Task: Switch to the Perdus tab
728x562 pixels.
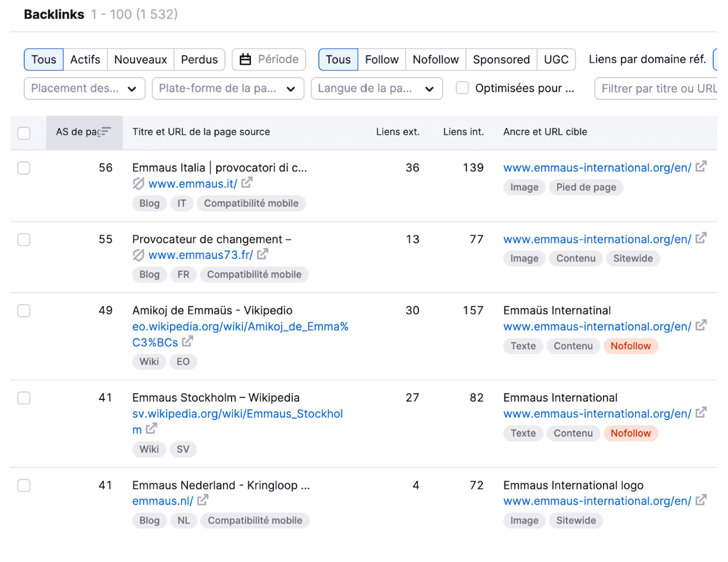Action: (199, 59)
